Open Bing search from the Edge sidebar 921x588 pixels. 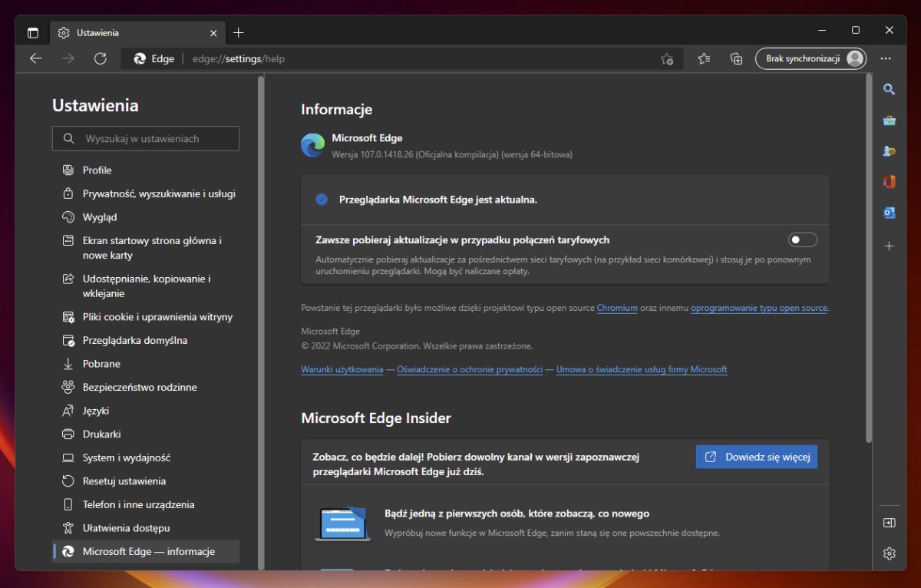coord(889,89)
